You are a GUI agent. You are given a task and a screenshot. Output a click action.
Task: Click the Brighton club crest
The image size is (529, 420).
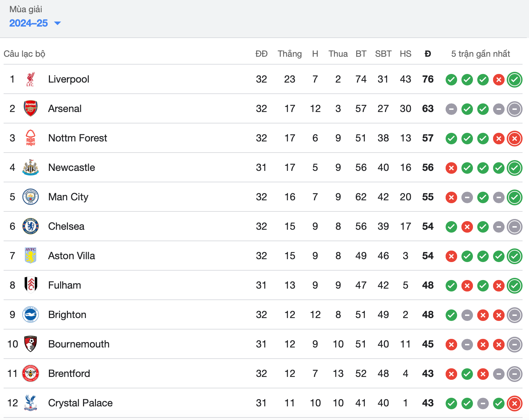tap(31, 315)
